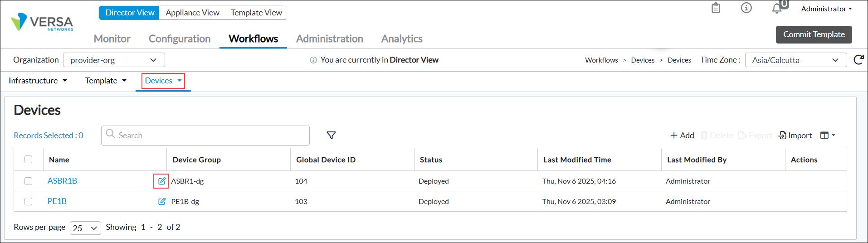
Task: Expand the Template dropdown menu
Action: (106, 80)
